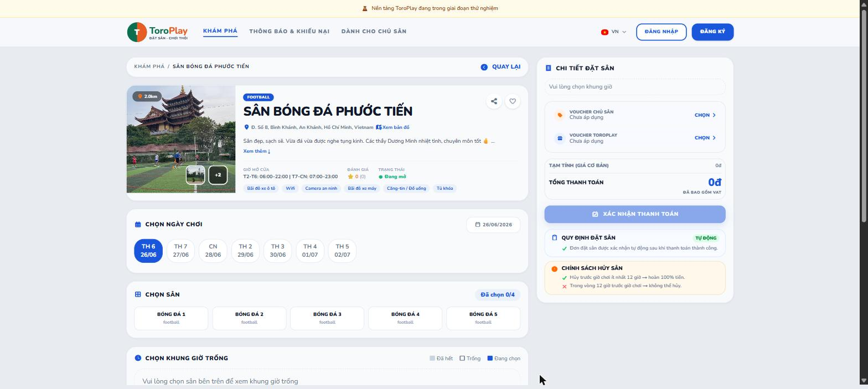The width and height of the screenshot is (868, 389).
Task: Click the orange tag icon for Voucher chủ sân
Action: [560, 115]
